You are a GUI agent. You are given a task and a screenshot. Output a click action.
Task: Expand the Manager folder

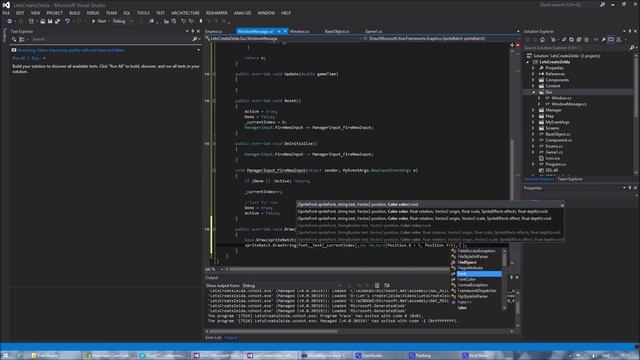click(533, 110)
